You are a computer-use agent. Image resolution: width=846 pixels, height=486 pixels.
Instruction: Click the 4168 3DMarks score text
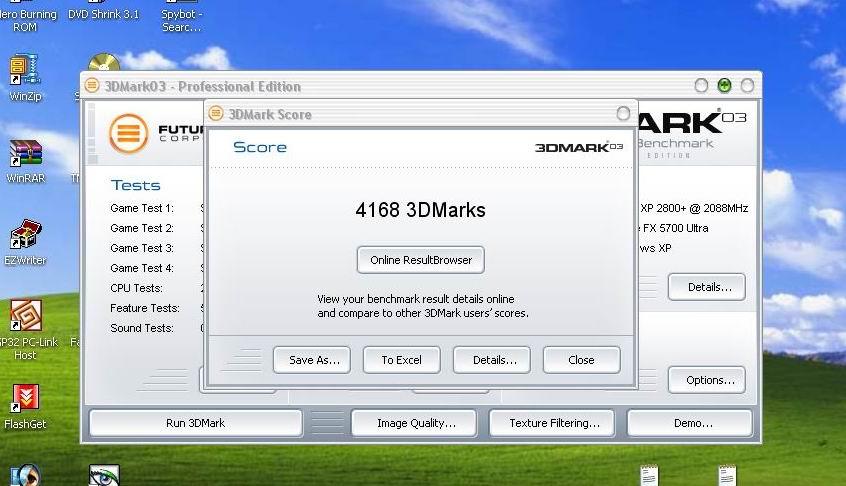pyautogui.click(x=420, y=210)
